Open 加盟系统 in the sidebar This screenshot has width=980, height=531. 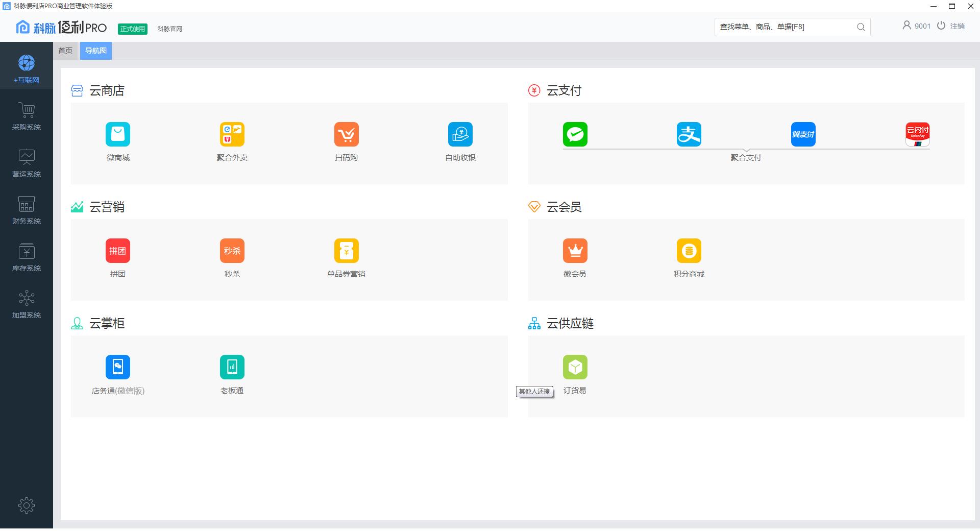(27, 304)
